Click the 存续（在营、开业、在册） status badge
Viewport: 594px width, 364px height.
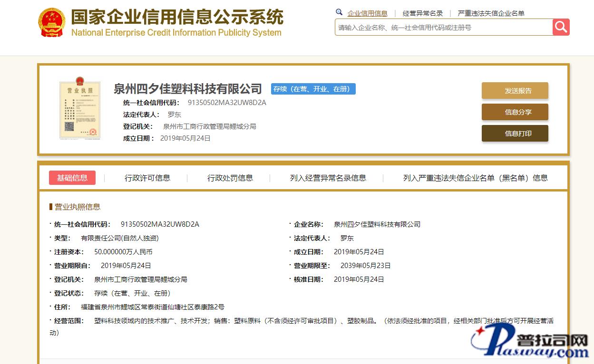click(313, 89)
